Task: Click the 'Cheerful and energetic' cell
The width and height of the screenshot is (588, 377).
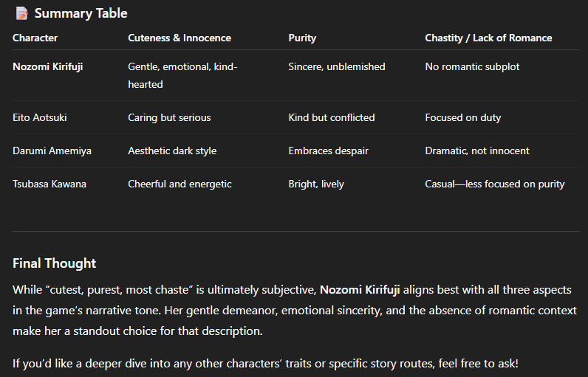Action: 180,184
